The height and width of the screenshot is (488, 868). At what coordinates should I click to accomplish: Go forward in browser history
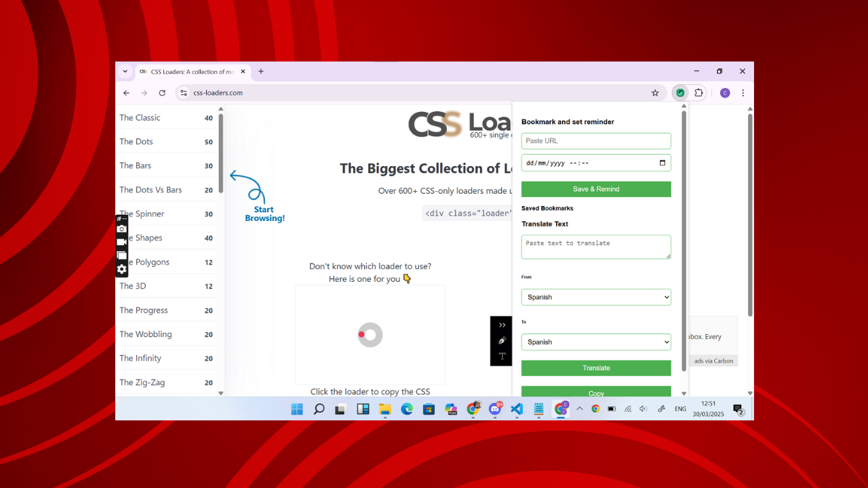144,93
